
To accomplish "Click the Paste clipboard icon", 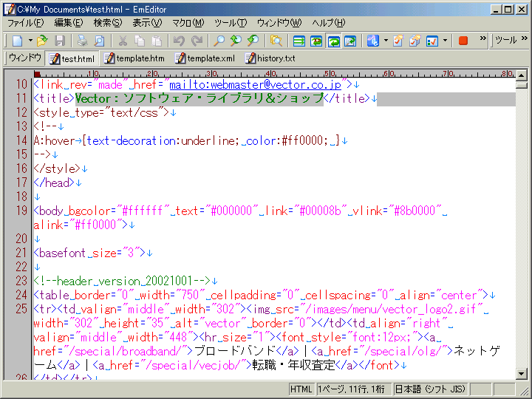I will [x=157, y=41].
